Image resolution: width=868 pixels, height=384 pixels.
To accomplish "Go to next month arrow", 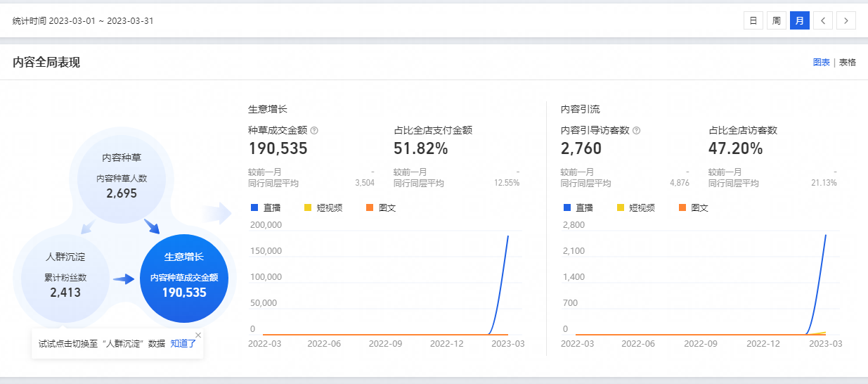I will tap(846, 20).
